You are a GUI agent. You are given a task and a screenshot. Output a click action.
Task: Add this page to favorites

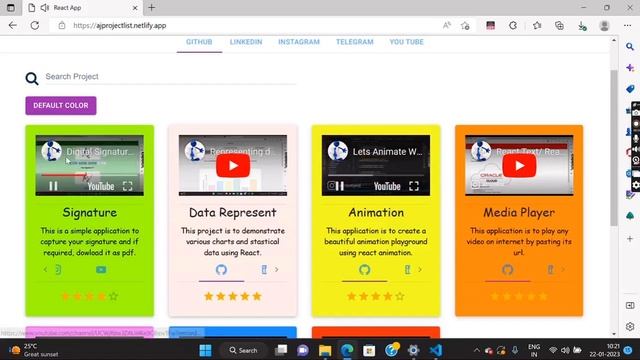pos(465,25)
